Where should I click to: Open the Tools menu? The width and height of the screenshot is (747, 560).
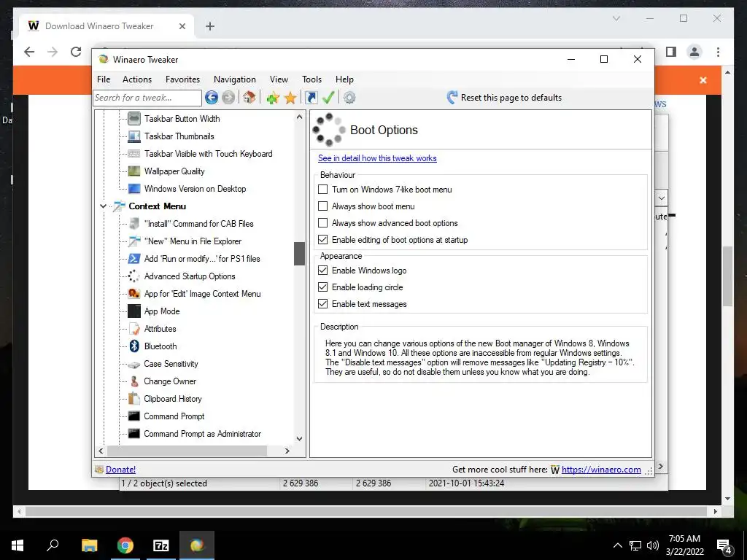tap(311, 79)
